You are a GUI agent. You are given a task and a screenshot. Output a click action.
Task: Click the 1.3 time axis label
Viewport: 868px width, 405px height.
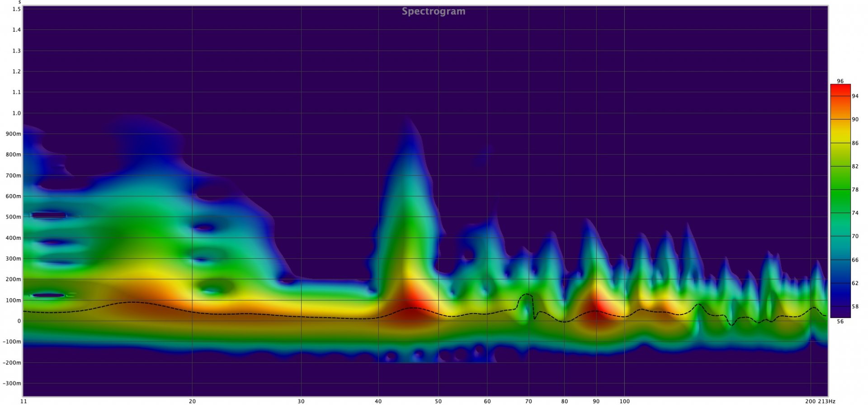(x=17, y=51)
